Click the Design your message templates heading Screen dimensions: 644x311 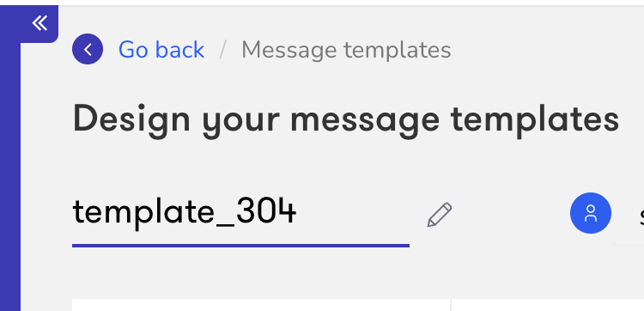346,121
